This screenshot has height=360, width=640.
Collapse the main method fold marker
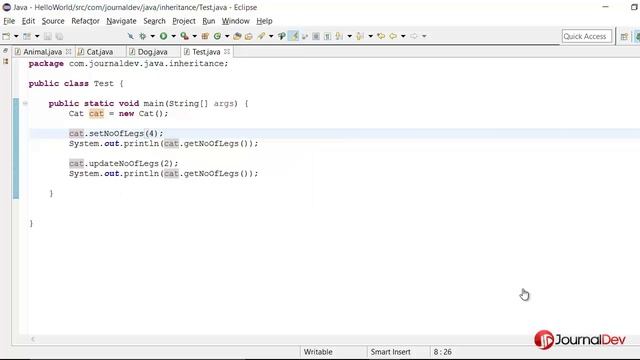coord(25,104)
